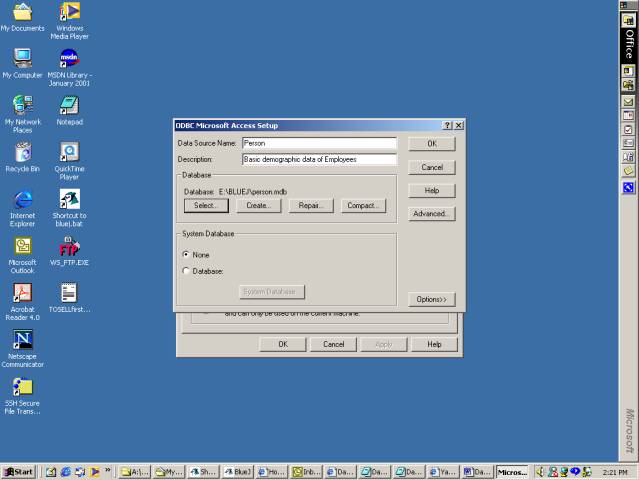Click OK in background administrator window
Screen dimensions: 639x480
283,344
